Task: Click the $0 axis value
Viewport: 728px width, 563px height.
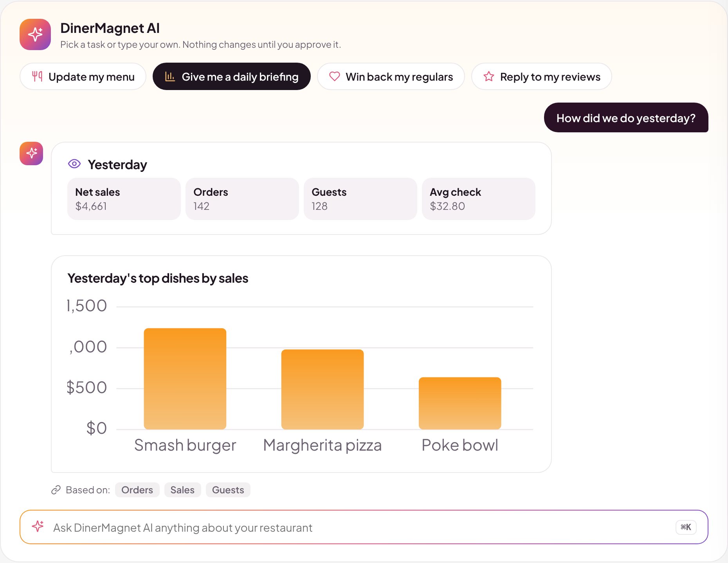Action: (x=96, y=428)
